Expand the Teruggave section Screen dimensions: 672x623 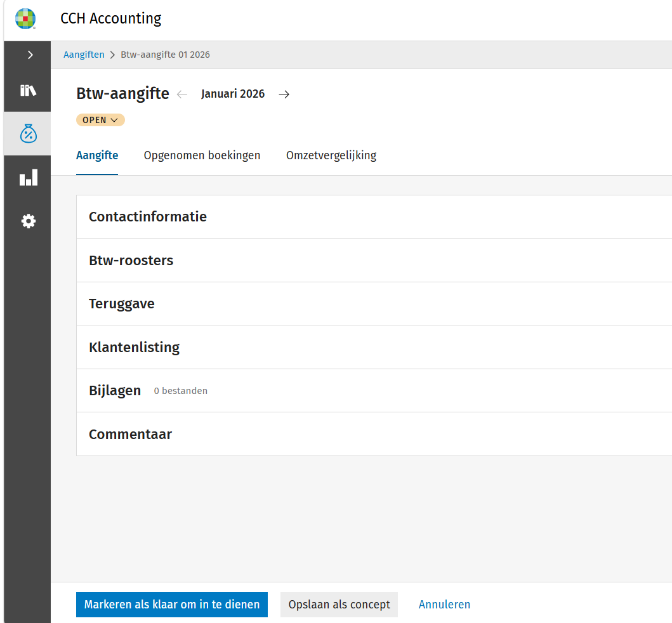374,304
